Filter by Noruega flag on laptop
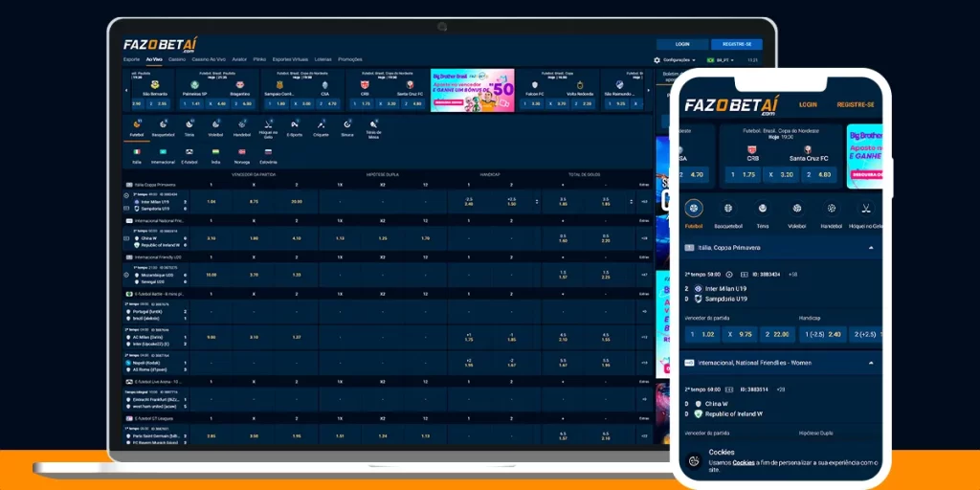This screenshot has height=490, width=980. (x=242, y=152)
